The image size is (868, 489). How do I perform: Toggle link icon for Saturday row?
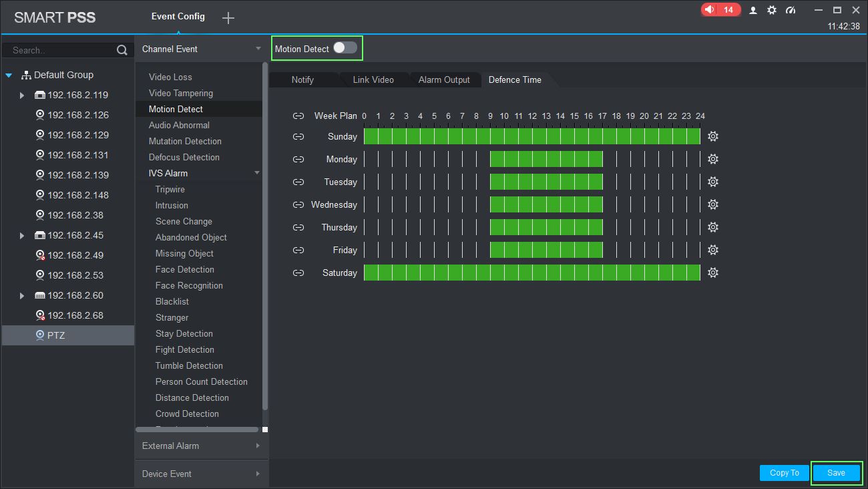298,273
